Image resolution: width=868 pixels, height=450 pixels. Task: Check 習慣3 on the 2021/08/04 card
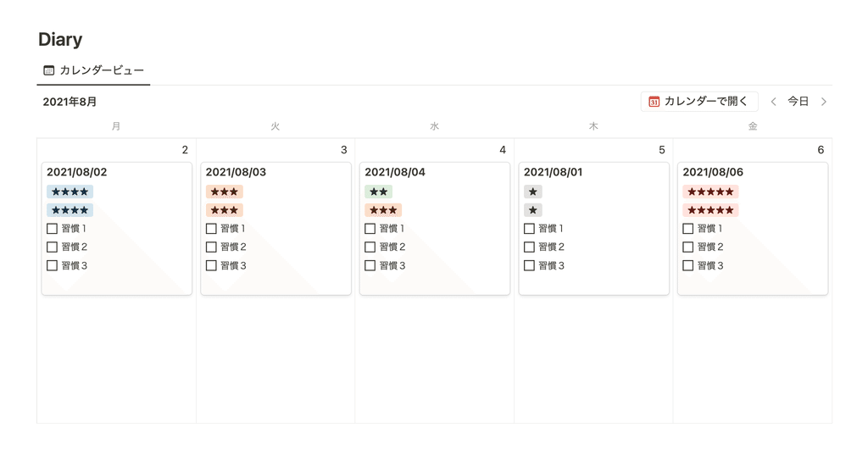370,266
